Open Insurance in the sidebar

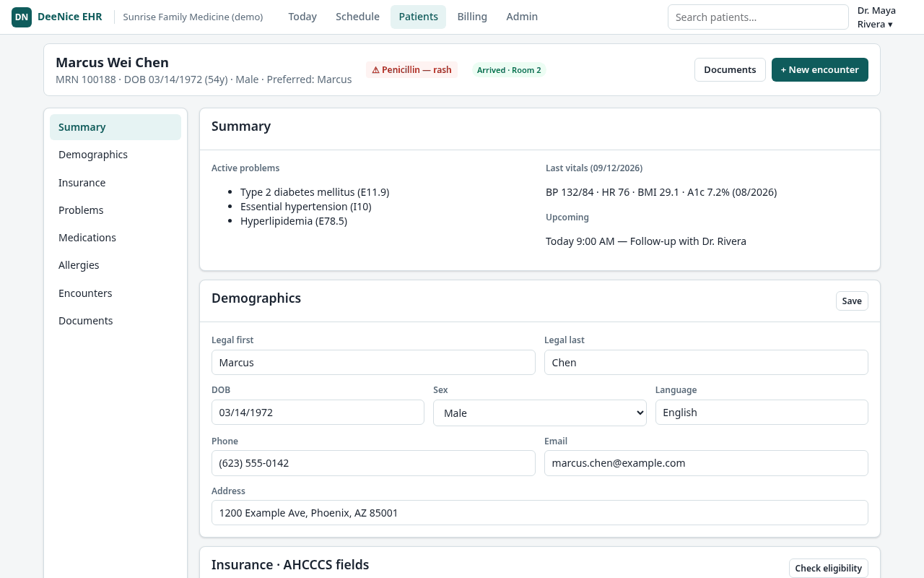click(x=115, y=183)
